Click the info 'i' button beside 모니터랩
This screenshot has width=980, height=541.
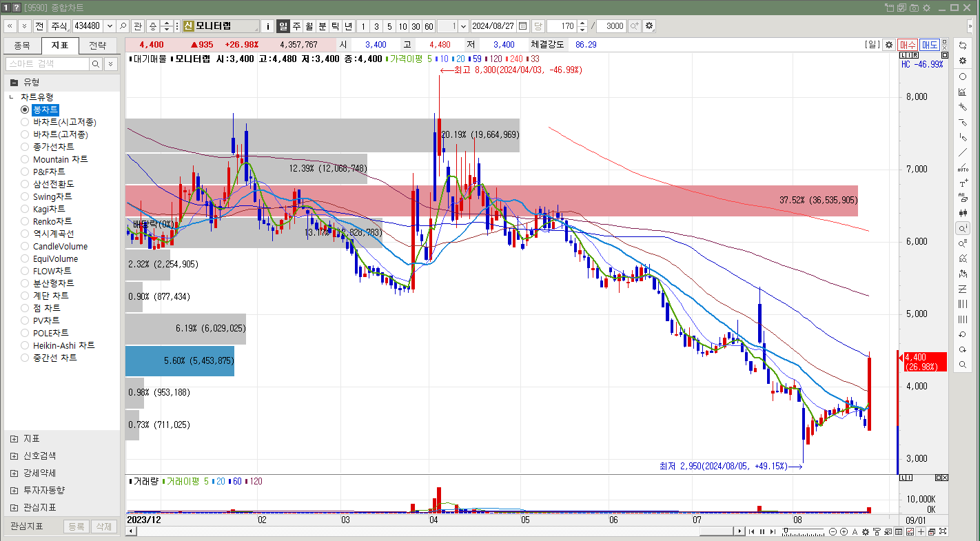point(268,26)
